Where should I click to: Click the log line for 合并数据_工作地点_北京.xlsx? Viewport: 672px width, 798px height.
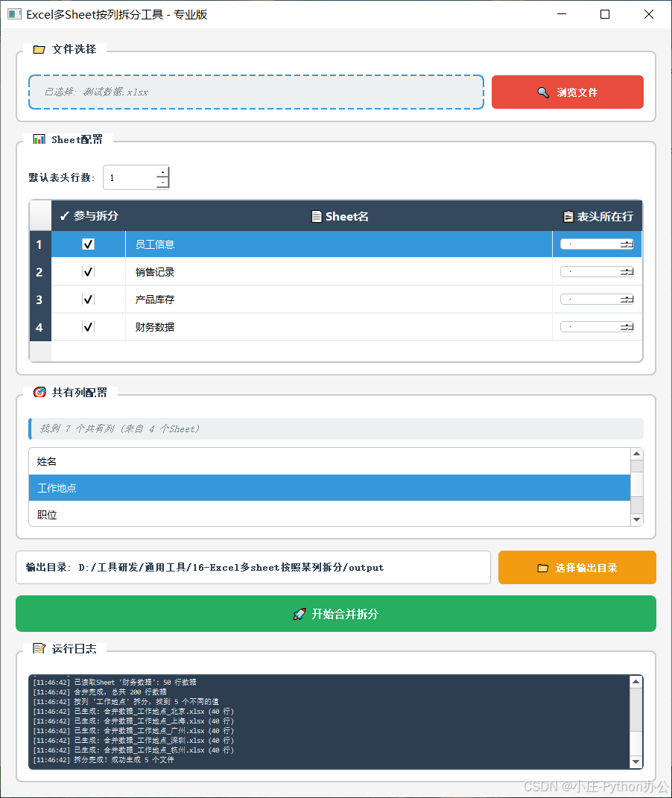pos(133,712)
